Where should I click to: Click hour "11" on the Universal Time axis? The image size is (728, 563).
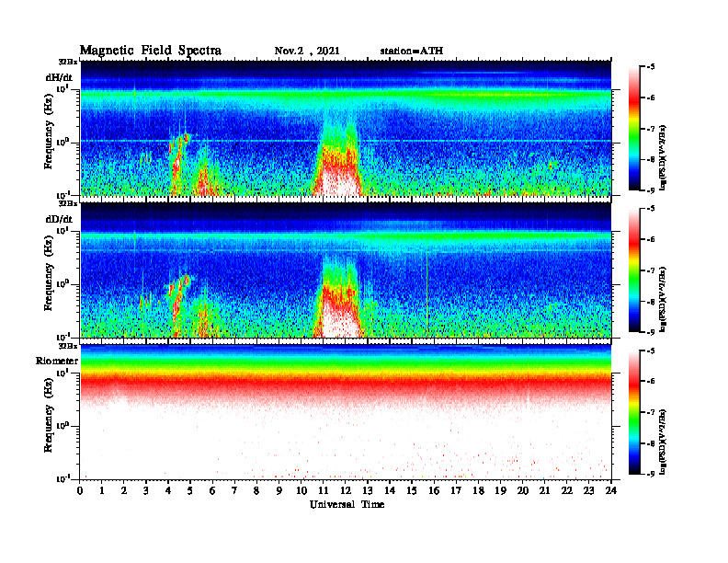point(324,490)
